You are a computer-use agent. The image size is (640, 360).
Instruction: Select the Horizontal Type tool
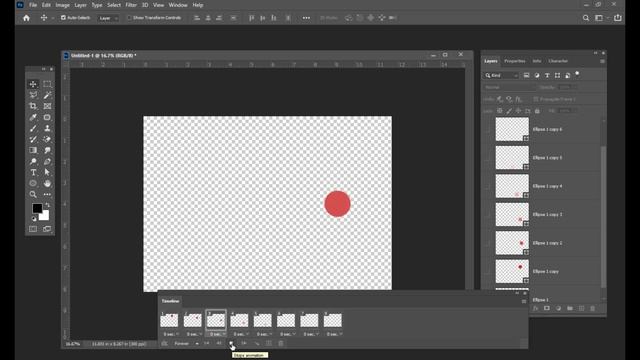(33, 172)
